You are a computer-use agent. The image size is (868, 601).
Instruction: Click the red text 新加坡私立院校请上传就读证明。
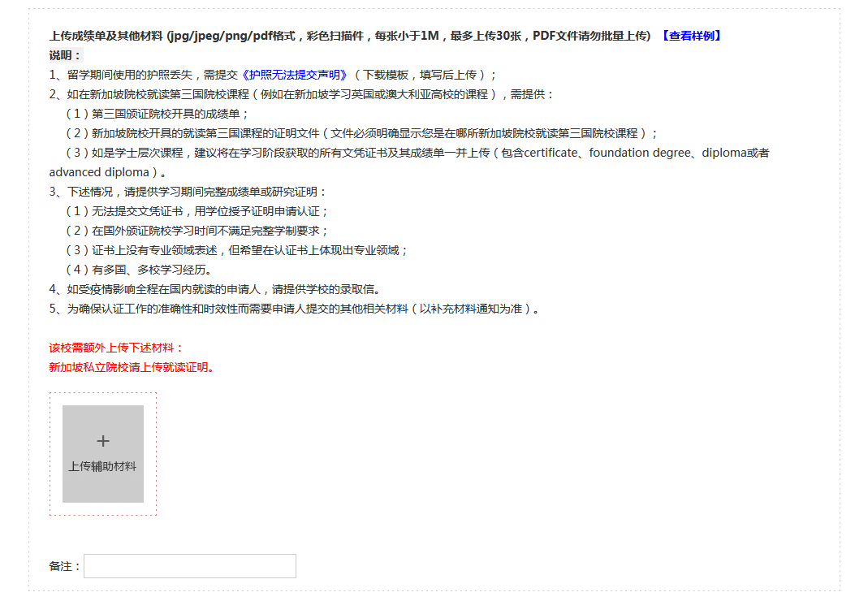[x=132, y=367]
